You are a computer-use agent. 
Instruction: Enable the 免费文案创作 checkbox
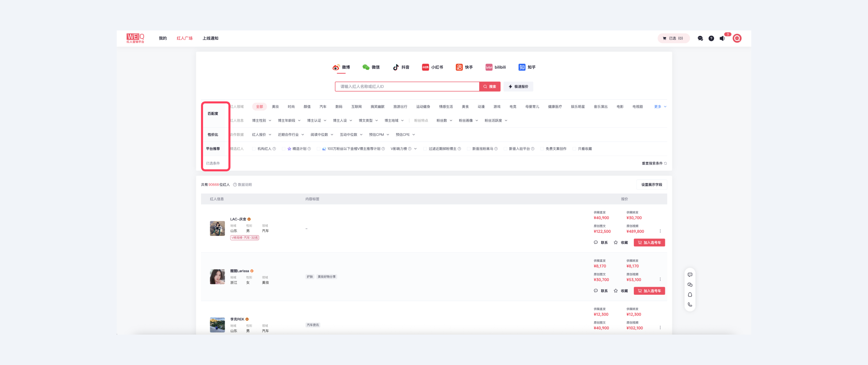coord(542,149)
